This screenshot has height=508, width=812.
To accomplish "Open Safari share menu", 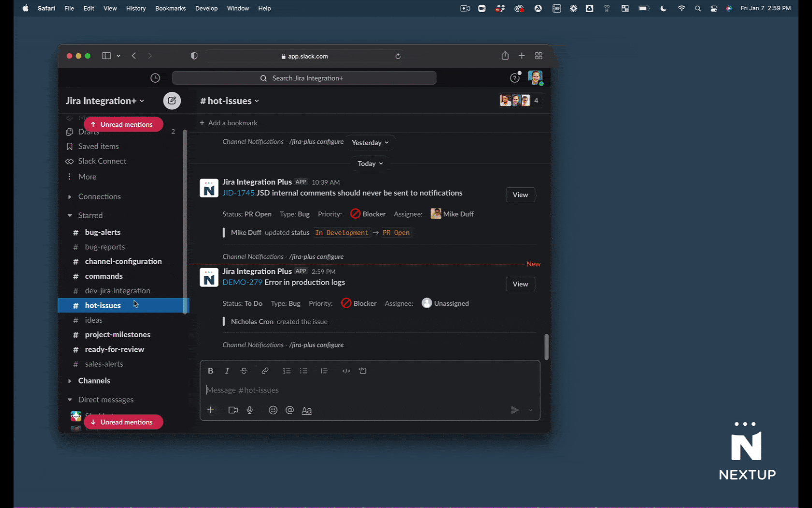I will (x=505, y=55).
